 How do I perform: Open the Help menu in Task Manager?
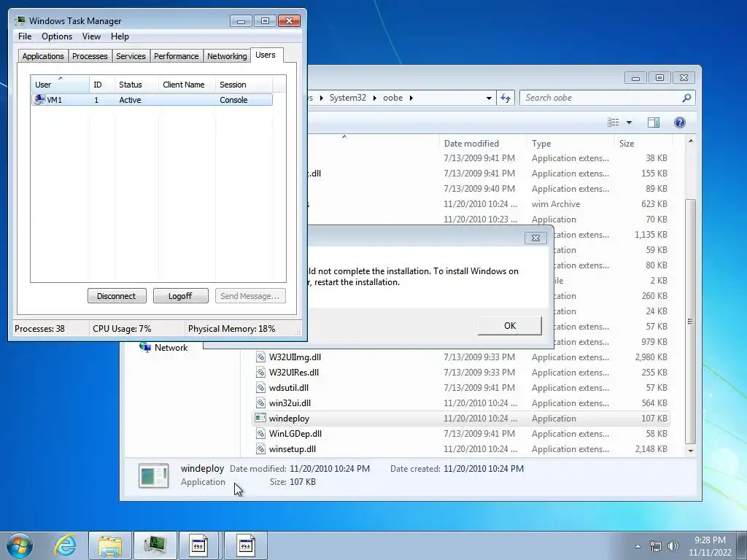point(120,36)
